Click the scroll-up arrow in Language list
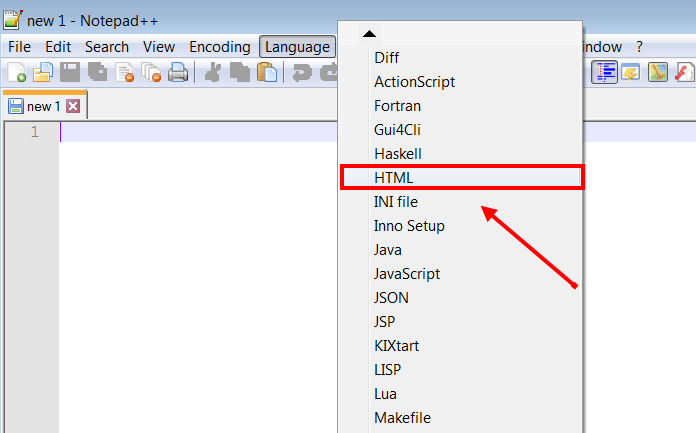 click(369, 34)
